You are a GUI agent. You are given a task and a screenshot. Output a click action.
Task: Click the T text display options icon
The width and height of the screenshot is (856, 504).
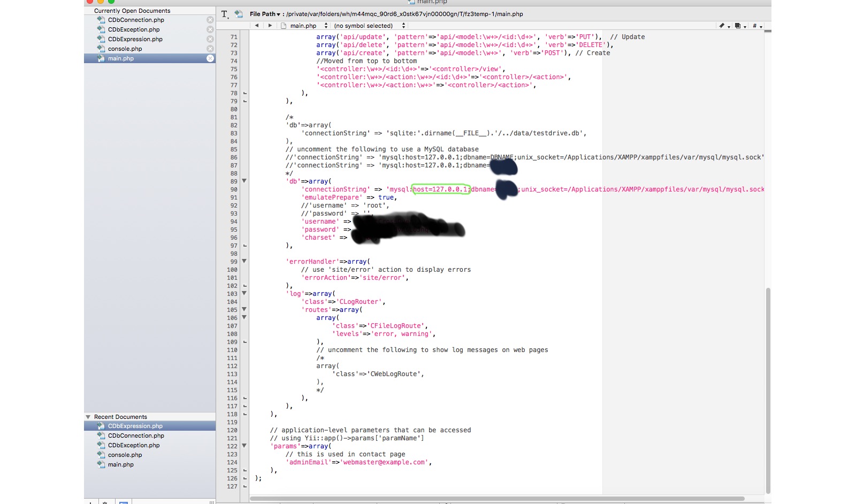pos(224,14)
